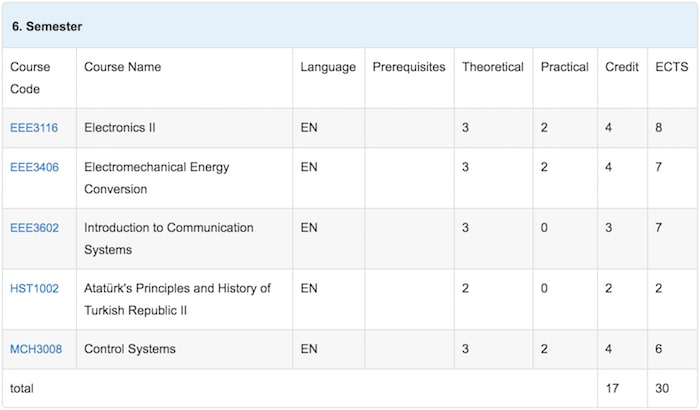The image size is (700, 410).
Task: Click the Theoretical column header
Action: click(x=492, y=67)
